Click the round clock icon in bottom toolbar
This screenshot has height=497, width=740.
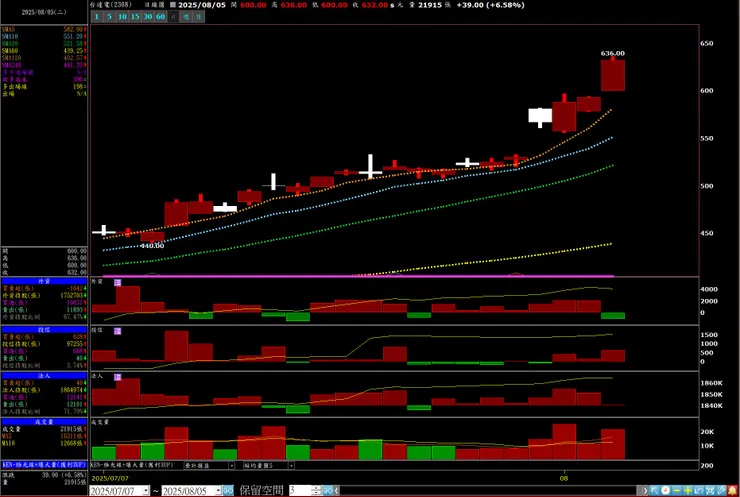(x=665, y=491)
